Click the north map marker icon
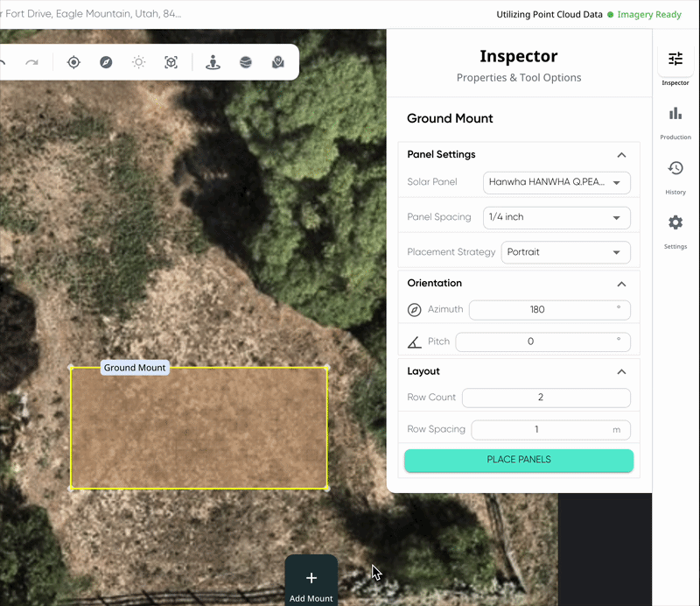The image size is (700, 606). tap(277, 62)
